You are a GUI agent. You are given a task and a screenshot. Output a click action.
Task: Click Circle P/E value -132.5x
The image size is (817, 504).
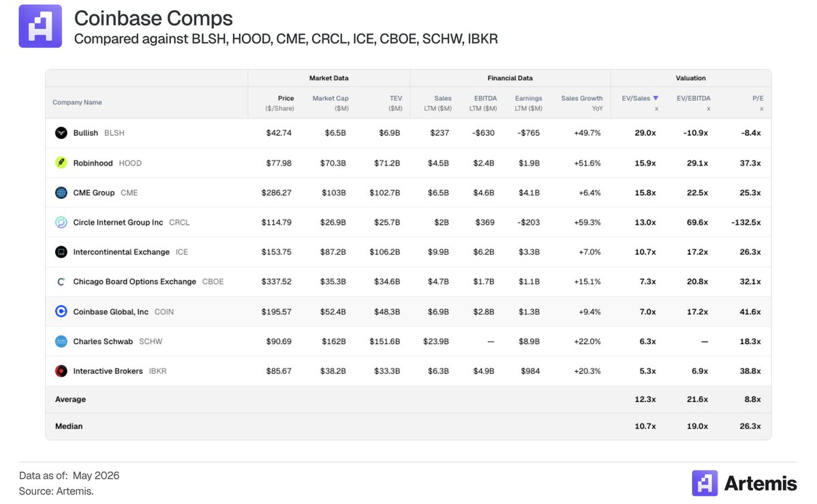point(746,222)
